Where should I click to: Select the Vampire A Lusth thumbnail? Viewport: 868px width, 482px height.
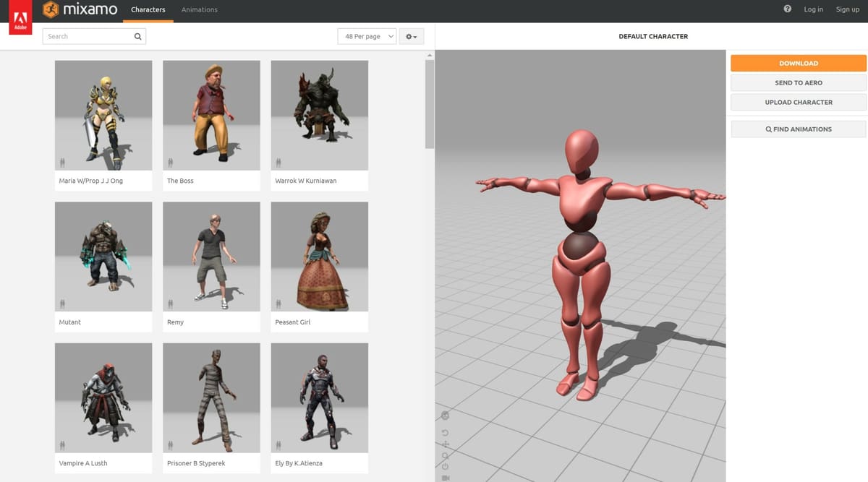[x=103, y=398]
